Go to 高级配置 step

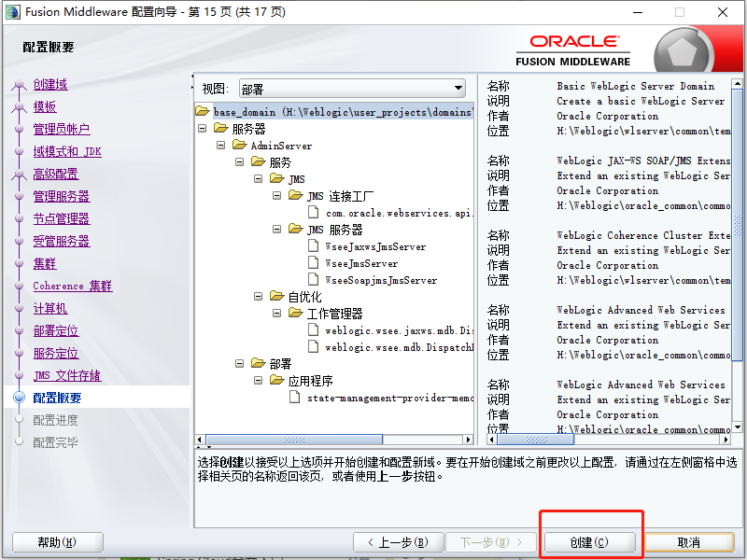56,174
